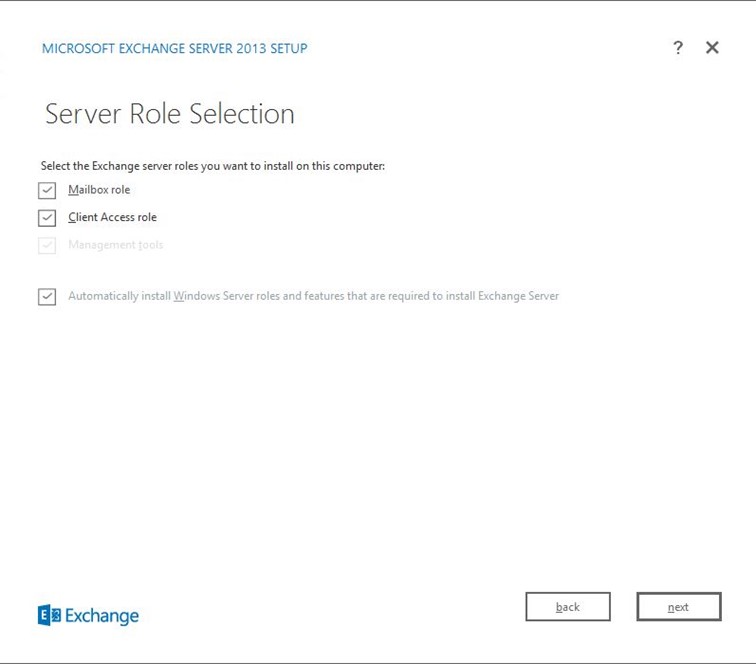The image size is (756, 664).
Task: Proceed by pressing the next button
Action: tap(678, 607)
